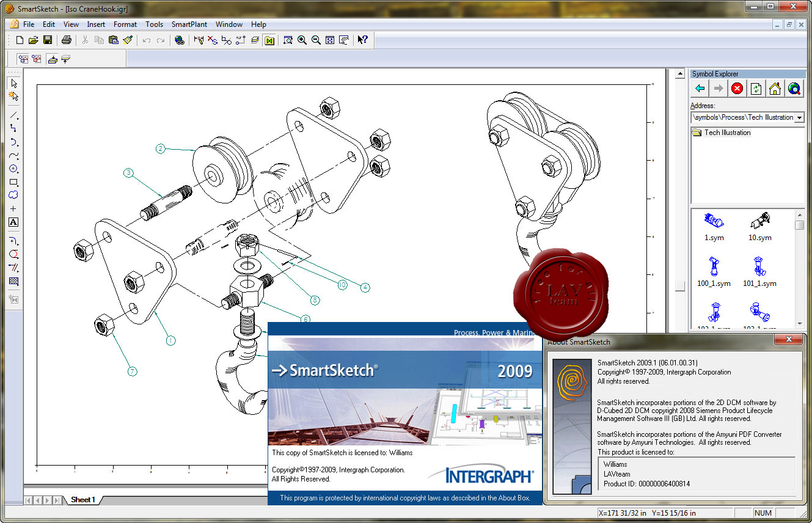The height and width of the screenshot is (523, 812).
Task: Open the Tools menu
Action: pos(155,24)
